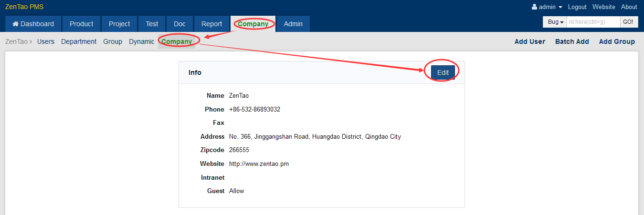Expand the Bug search type dropdown
The image size is (644, 215).
pyautogui.click(x=555, y=22)
